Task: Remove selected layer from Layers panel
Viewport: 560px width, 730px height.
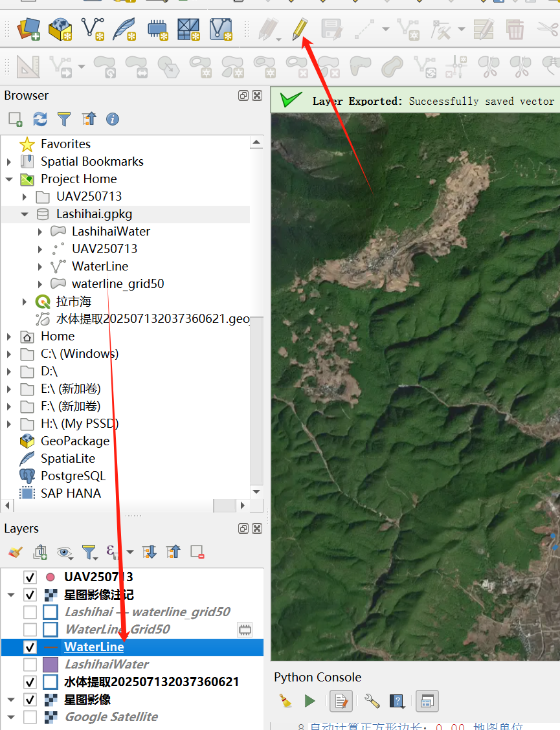Action: coord(197,552)
